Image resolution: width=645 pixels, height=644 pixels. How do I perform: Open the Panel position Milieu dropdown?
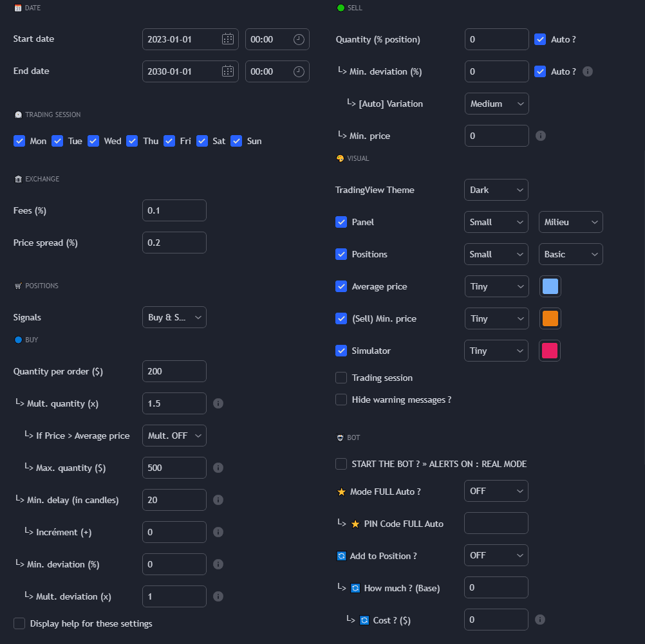(x=570, y=222)
